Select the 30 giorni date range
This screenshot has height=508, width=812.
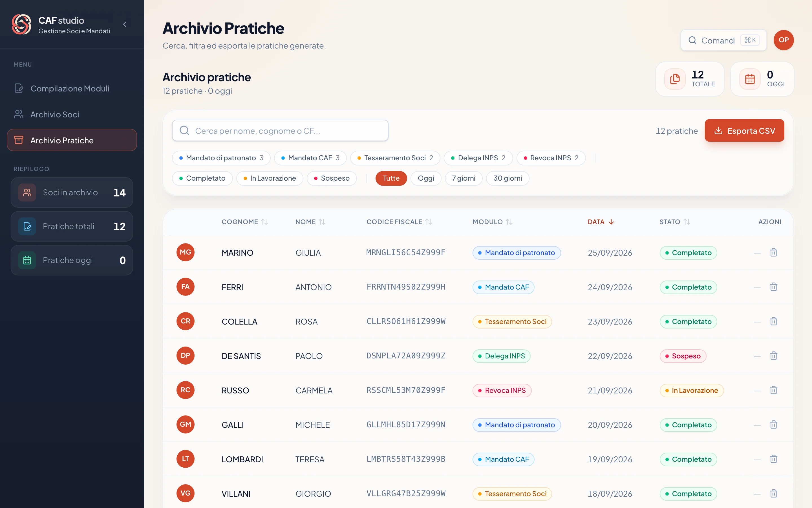coord(507,178)
